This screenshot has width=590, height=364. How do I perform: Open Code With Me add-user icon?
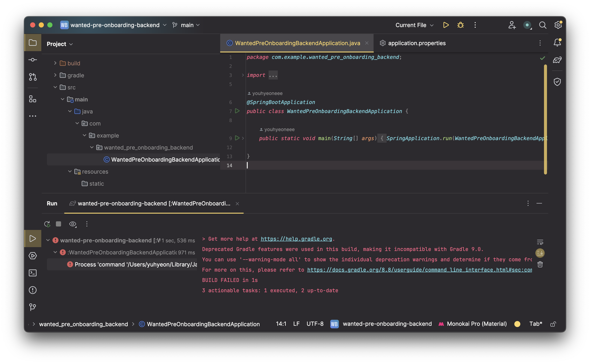(512, 25)
